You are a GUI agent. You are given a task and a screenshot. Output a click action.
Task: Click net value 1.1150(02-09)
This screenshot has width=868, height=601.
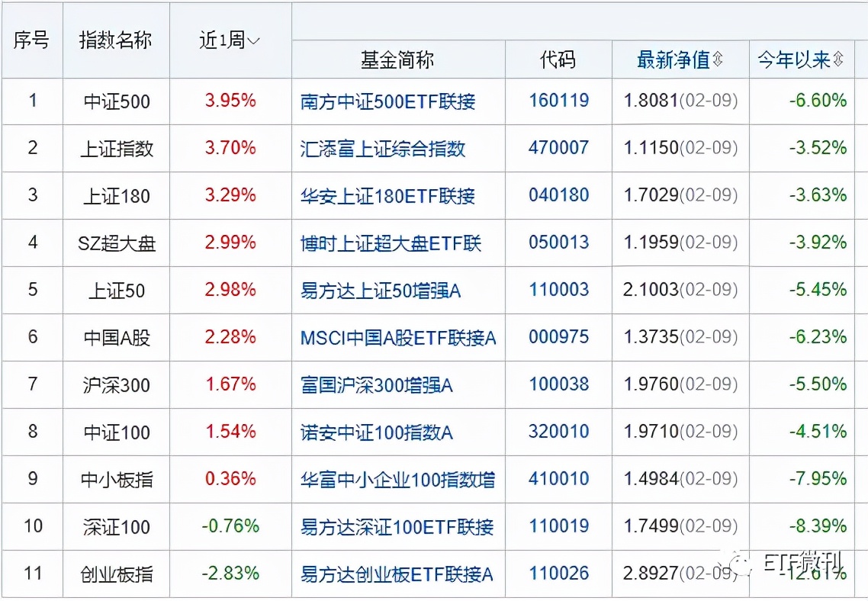[680, 148]
